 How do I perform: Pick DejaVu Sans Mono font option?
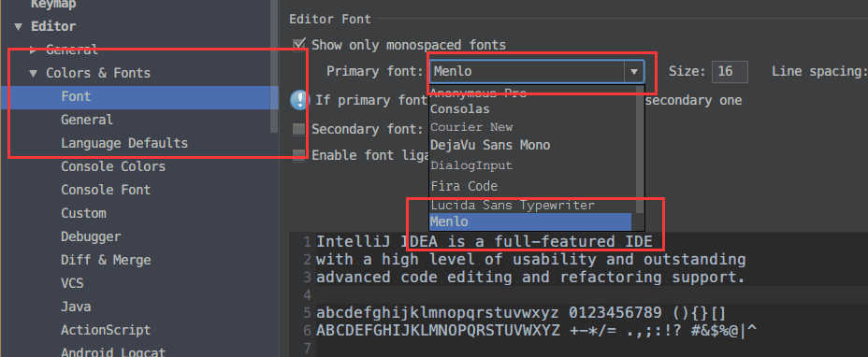(x=490, y=146)
